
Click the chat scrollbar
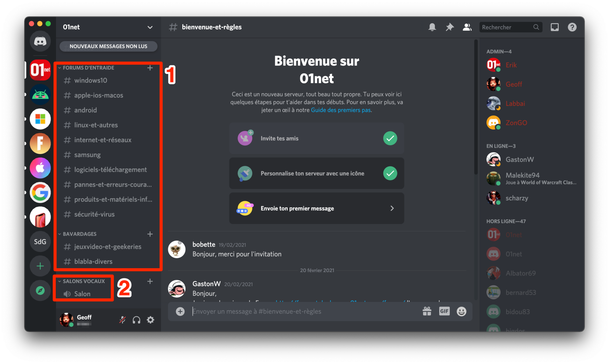pyautogui.click(x=476, y=107)
